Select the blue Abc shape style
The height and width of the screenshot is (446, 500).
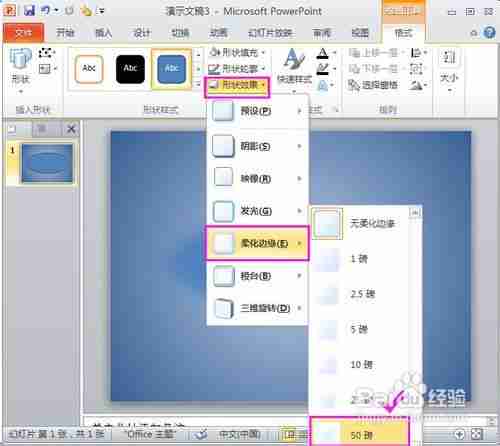(x=172, y=69)
